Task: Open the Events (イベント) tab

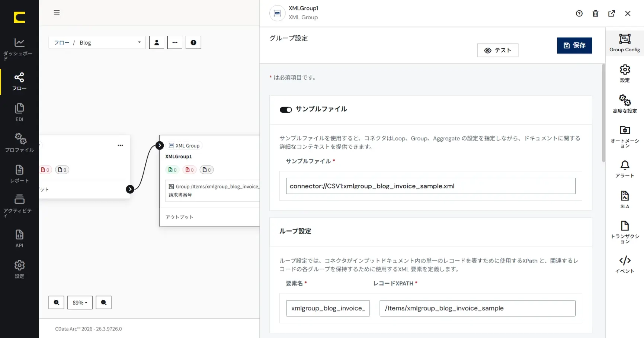Action: (x=625, y=264)
